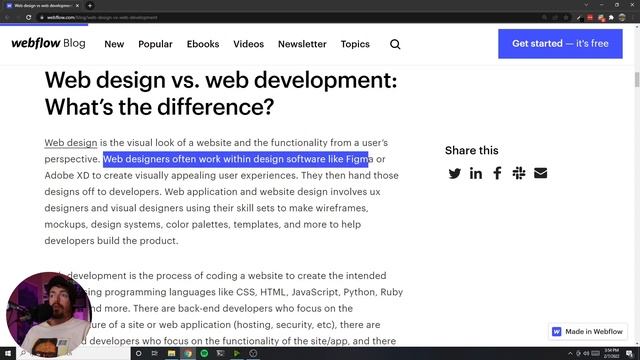Screen dimensions: 640x360
Task: Go to webflow Blog home logo
Action: click(x=48, y=43)
